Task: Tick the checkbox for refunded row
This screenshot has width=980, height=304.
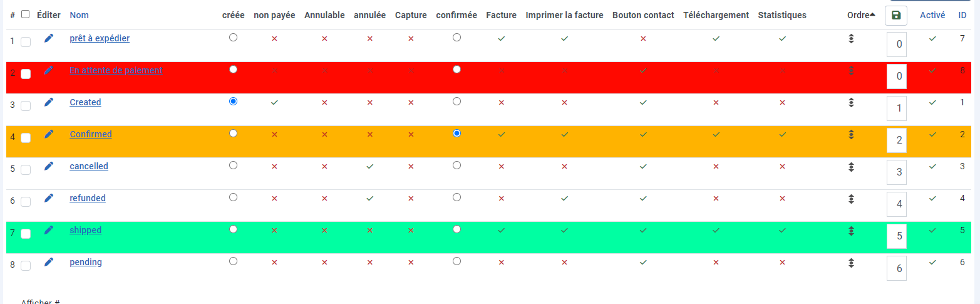Action: (26, 202)
